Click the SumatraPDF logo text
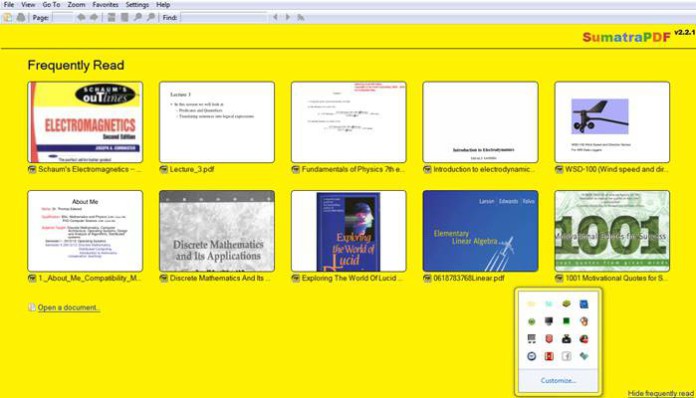This screenshot has width=696, height=398. point(626,37)
